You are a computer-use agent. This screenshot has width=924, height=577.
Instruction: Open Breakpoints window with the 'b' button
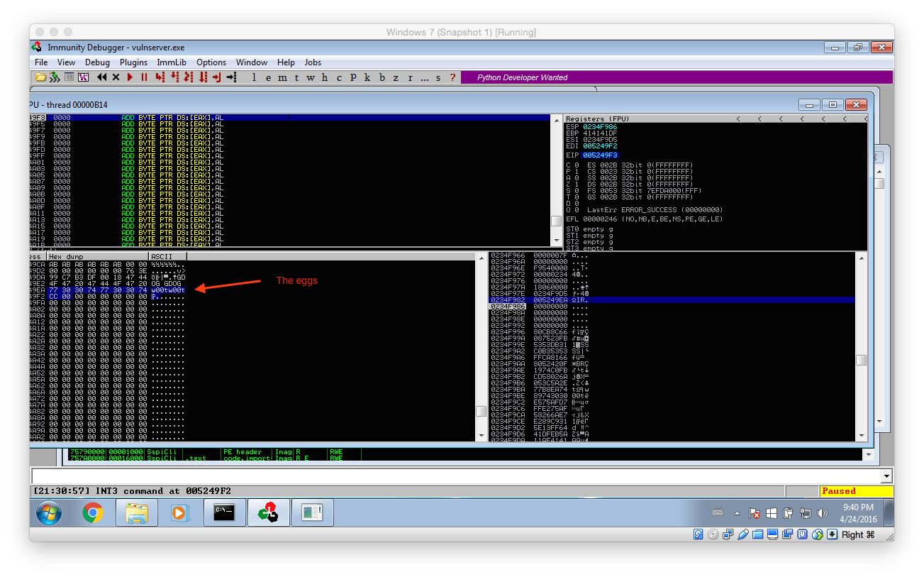[x=382, y=77]
